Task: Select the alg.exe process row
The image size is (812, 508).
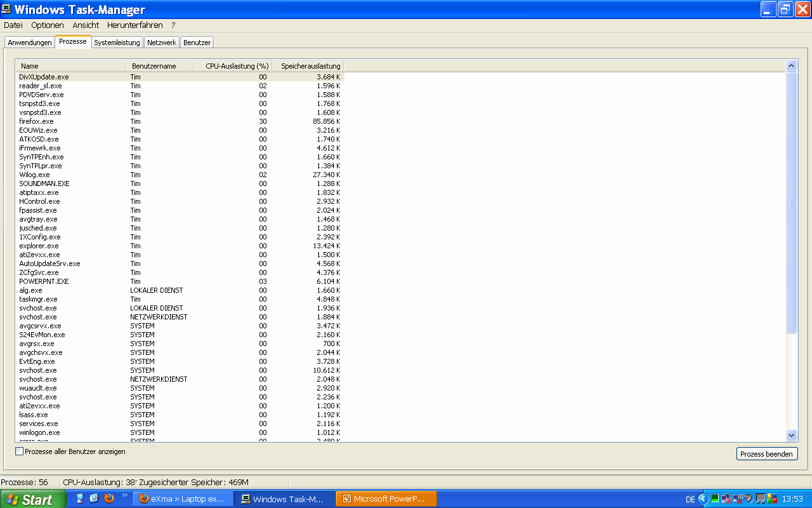Action: click(180, 290)
